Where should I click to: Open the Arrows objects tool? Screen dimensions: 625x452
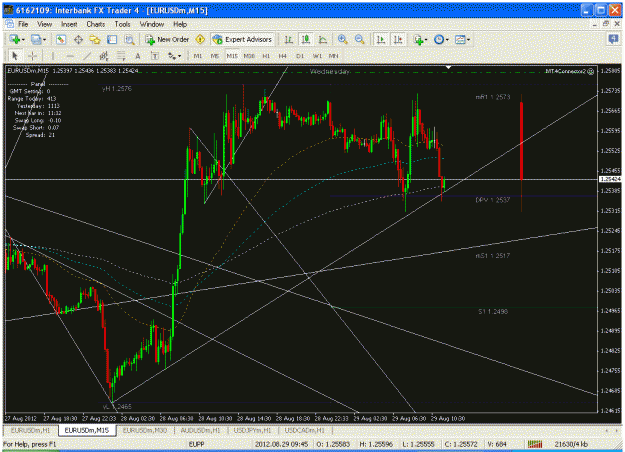click(x=172, y=56)
